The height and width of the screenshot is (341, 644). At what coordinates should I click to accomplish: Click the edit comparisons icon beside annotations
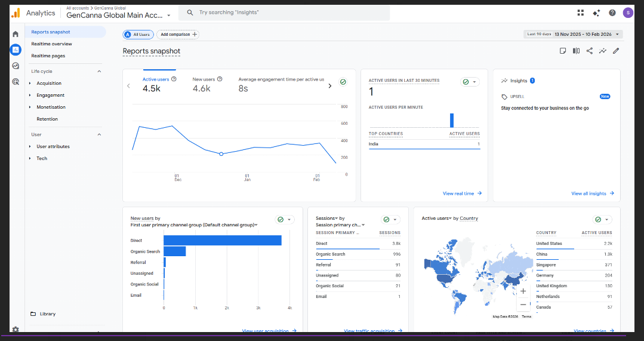pyautogui.click(x=576, y=51)
